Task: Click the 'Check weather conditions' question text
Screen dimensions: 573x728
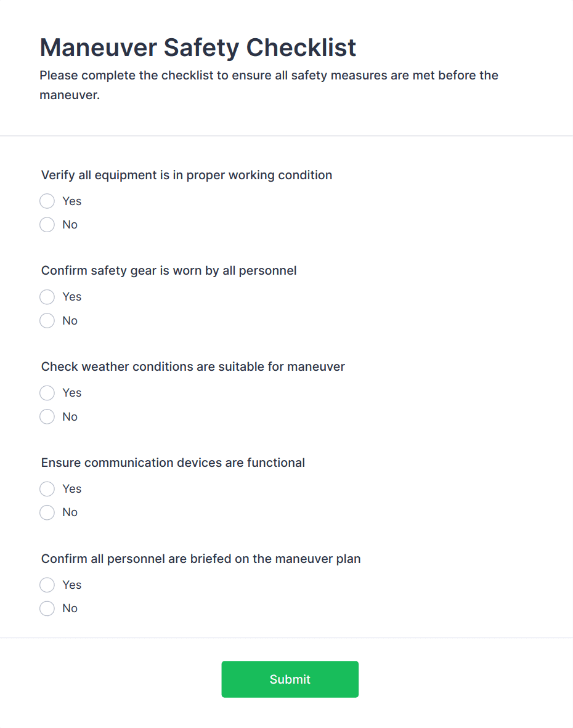Action: [193, 366]
